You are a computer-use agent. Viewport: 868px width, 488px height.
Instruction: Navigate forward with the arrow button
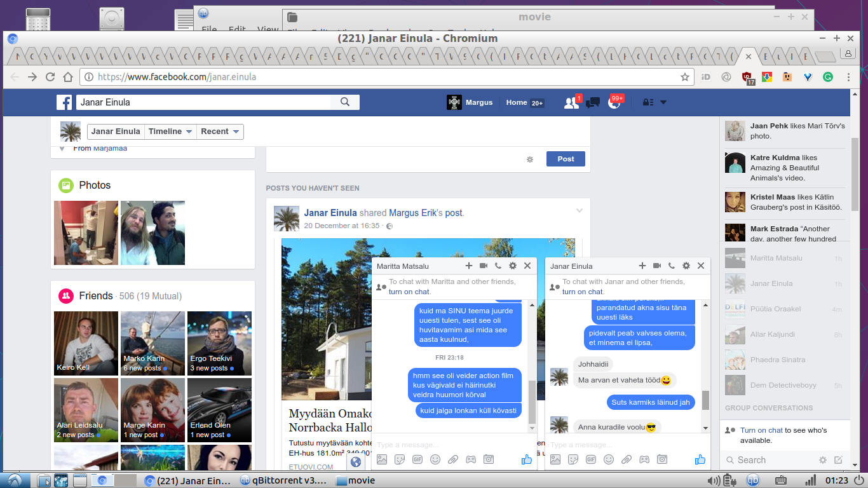(32, 77)
